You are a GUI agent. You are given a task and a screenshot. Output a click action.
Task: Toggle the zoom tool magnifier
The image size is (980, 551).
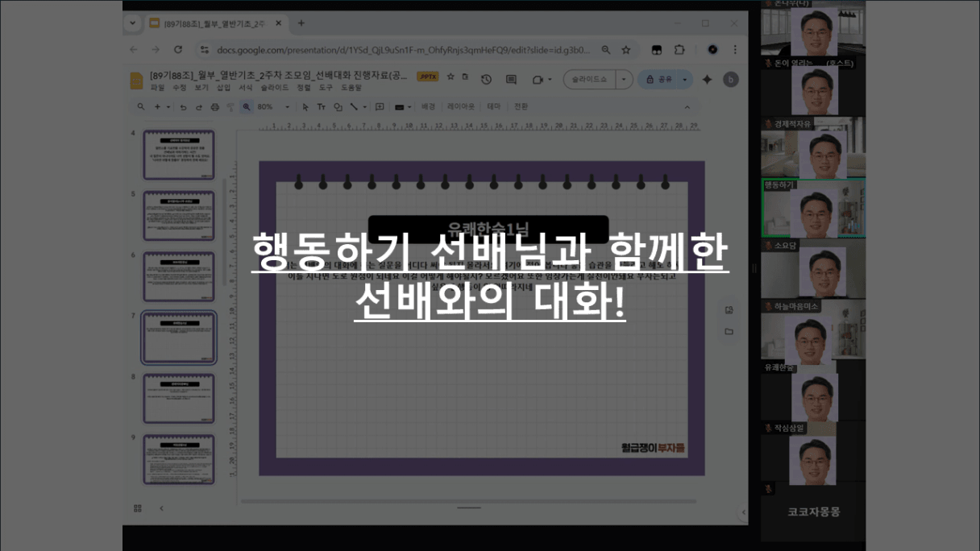[x=247, y=107]
